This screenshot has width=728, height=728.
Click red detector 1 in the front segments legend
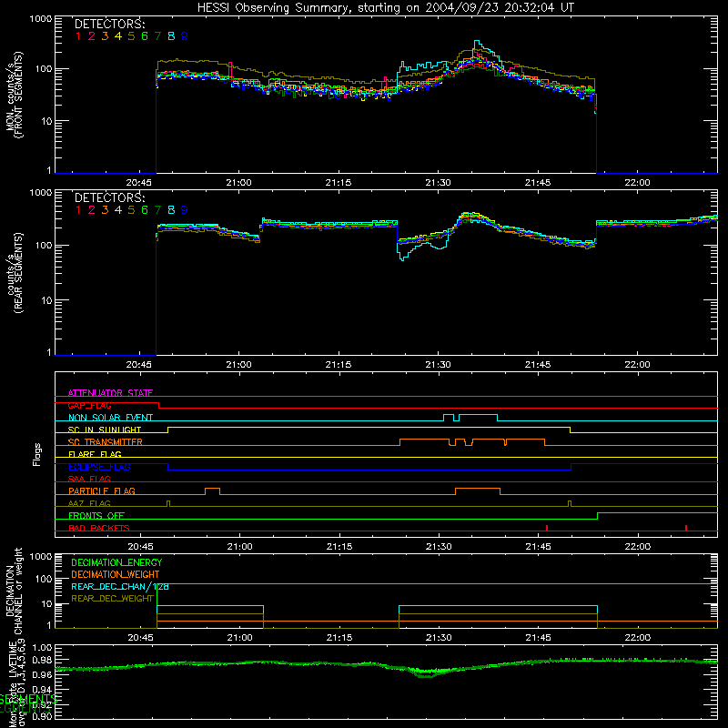pyautogui.click(x=78, y=35)
